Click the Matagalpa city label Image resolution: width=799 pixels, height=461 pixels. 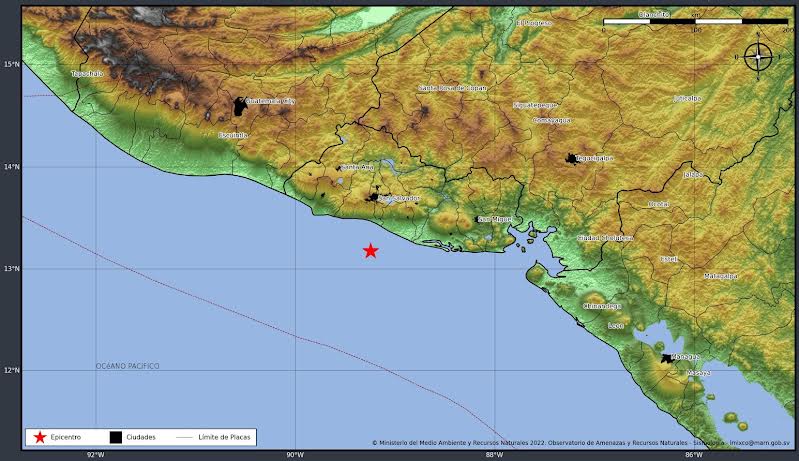coord(720,276)
